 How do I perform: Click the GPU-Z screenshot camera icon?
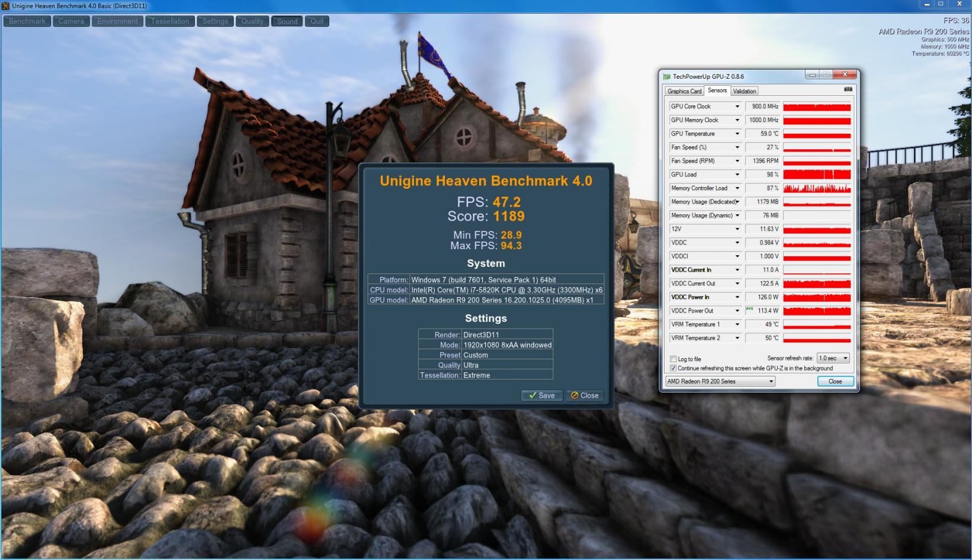click(x=848, y=89)
